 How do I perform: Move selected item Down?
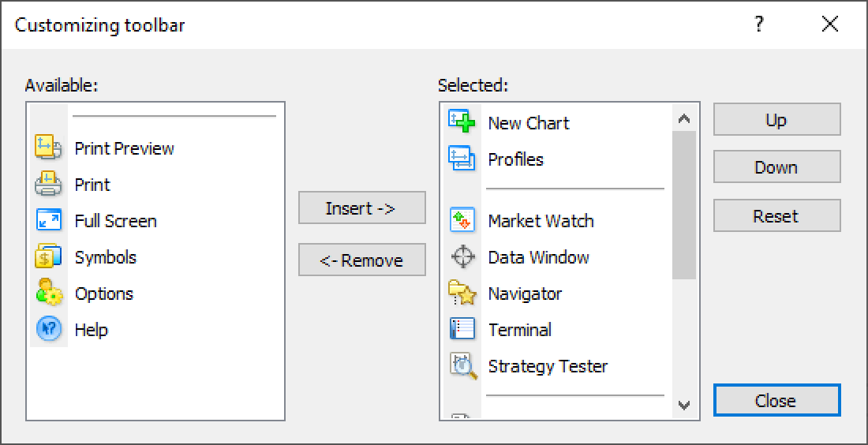point(776,166)
